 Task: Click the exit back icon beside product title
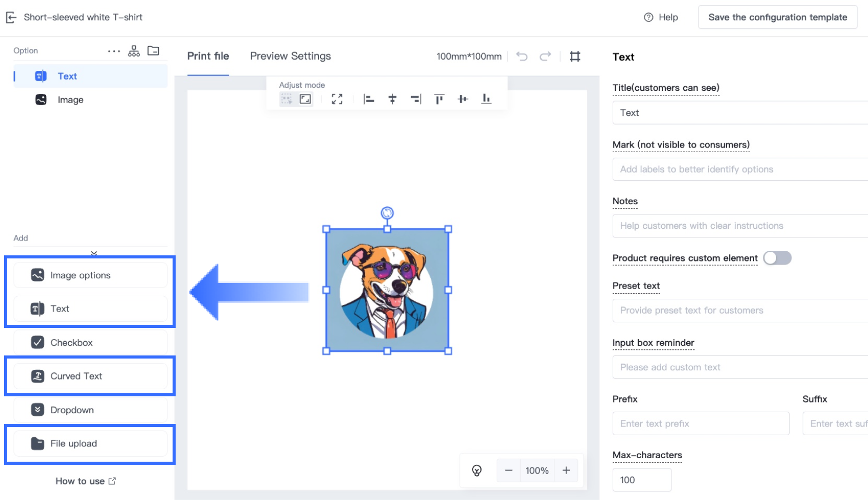(x=11, y=17)
